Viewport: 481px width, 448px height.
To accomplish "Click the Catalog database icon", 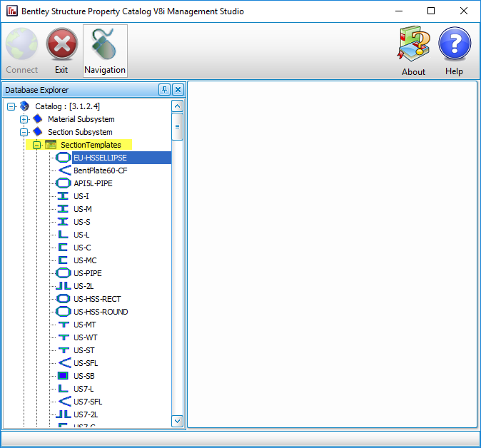I will point(24,106).
